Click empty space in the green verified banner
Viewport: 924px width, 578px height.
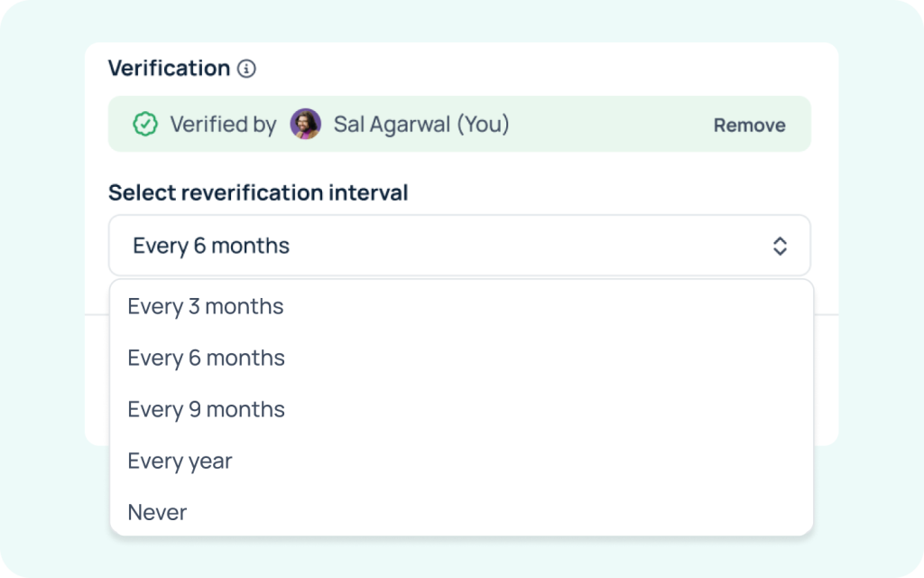coord(614,125)
